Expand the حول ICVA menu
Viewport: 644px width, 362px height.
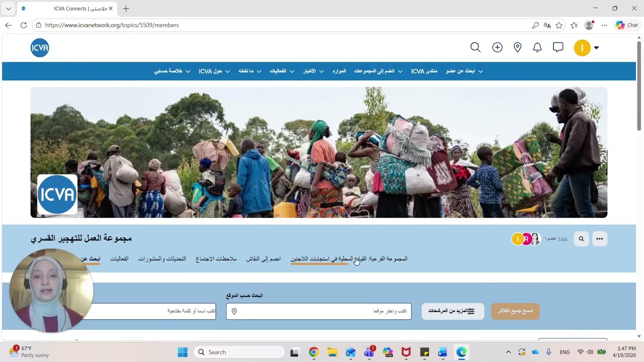pyautogui.click(x=214, y=71)
